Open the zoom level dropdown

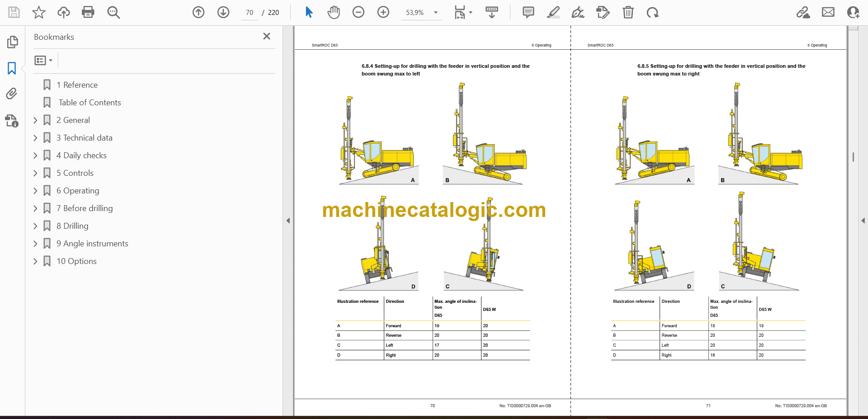click(x=436, y=13)
